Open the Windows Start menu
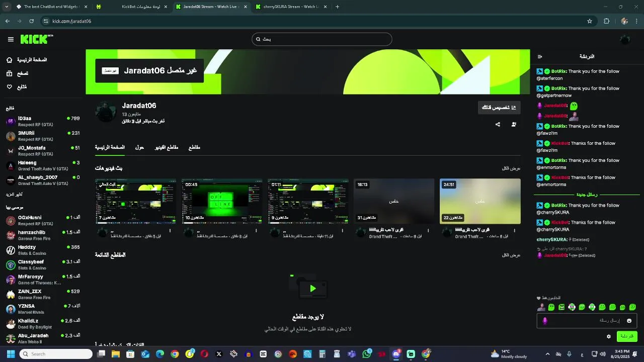 pyautogui.click(x=11, y=354)
